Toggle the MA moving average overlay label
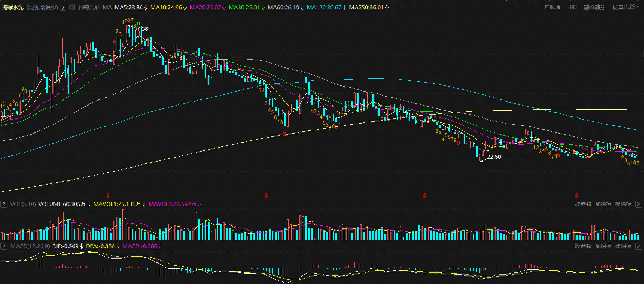The height and width of the screenshot is (284, 644). click(107, 8)
